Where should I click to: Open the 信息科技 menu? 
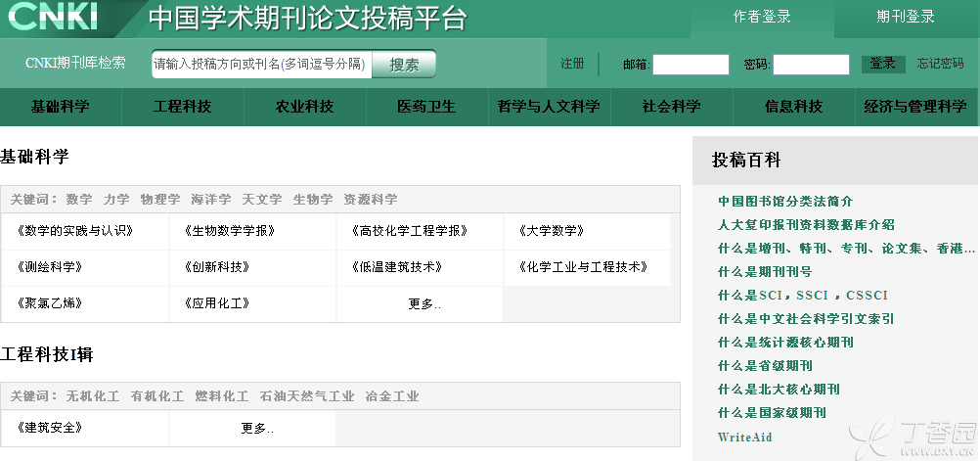[794, 107]
